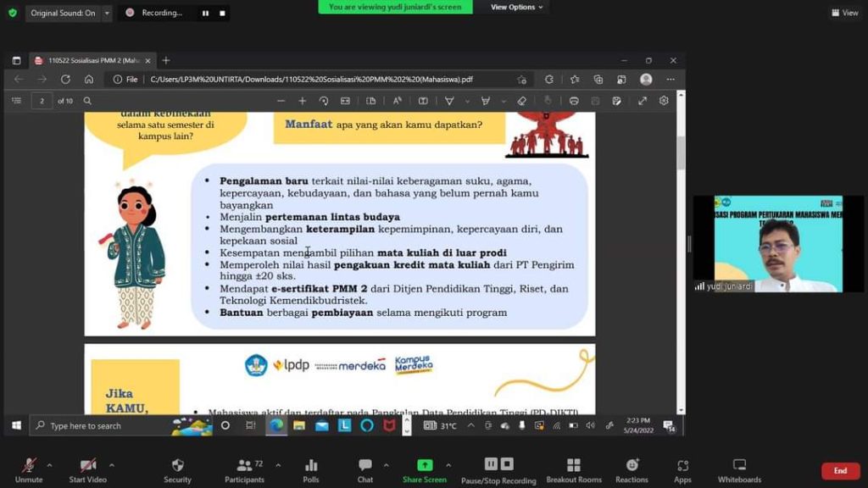Click the PDF page number field
Screen dimensions: 868x488
[x=42, y=101]
